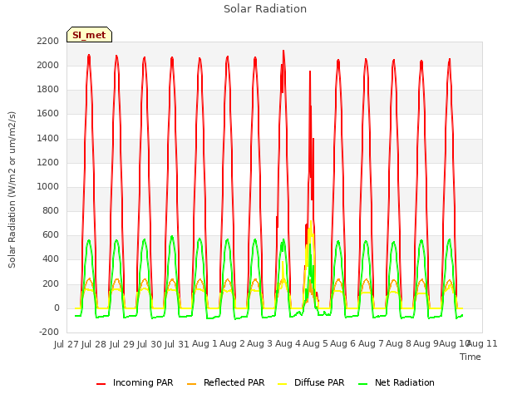This screenshot has width=532, height=399.
Task: Click the Aug 8 x-axis date label
Action: 398,344
